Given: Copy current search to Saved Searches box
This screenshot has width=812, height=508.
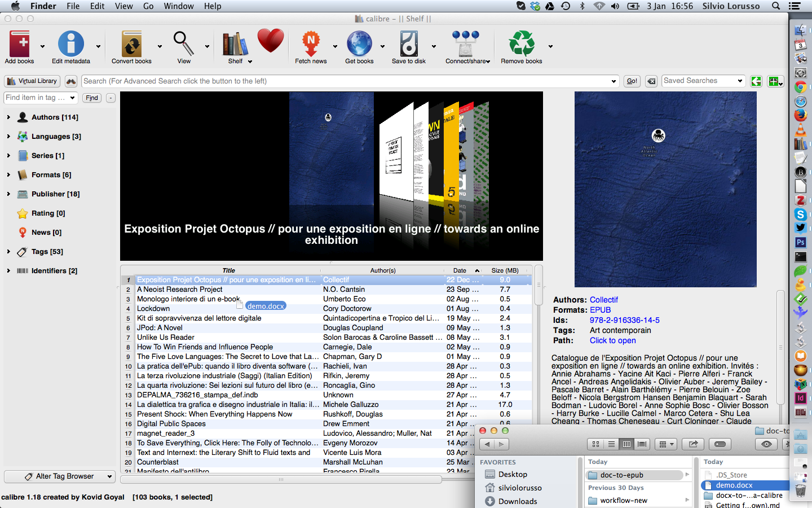Looking at the screenshot, I should (x=756, y=81).
